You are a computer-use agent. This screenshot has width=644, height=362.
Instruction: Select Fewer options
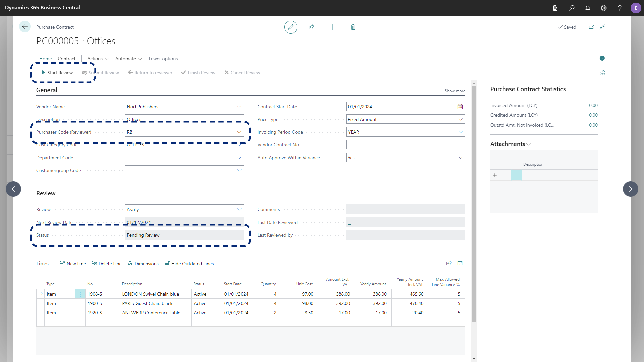click(x=163, y=59)
